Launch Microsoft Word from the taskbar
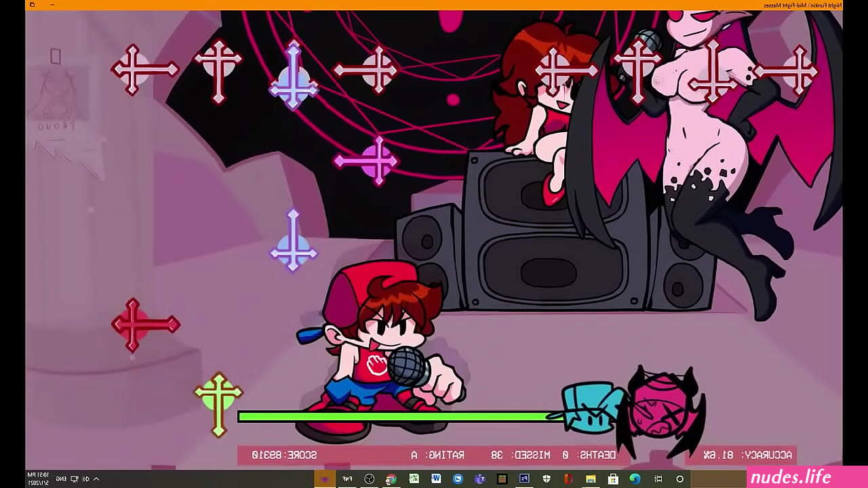The image size is (868, 488). [x=436, y=479]
